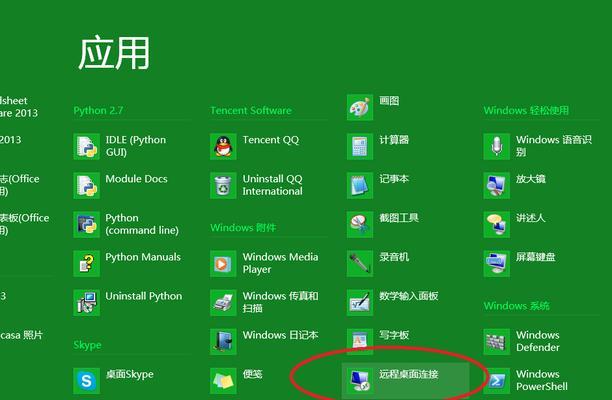Launch the 计算器 calculator icon
Screen dimensions: 612x400
pyautogui.click(x=360, y=146)
